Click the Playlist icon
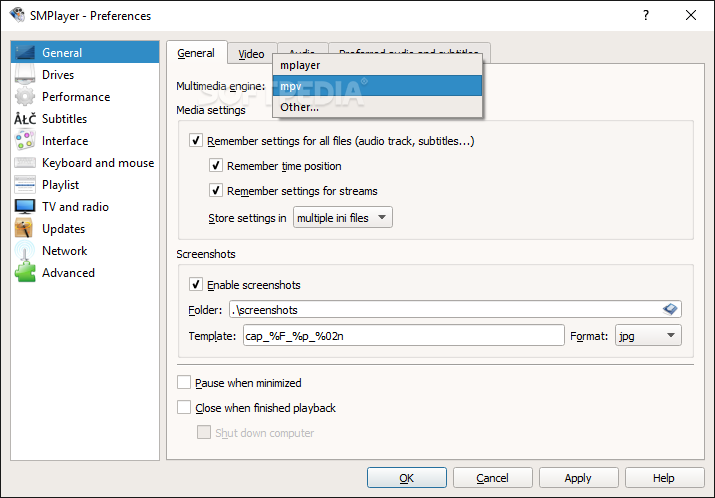This screenshot has width=715, height=498. pyautogui.click(x=25, y=185)
